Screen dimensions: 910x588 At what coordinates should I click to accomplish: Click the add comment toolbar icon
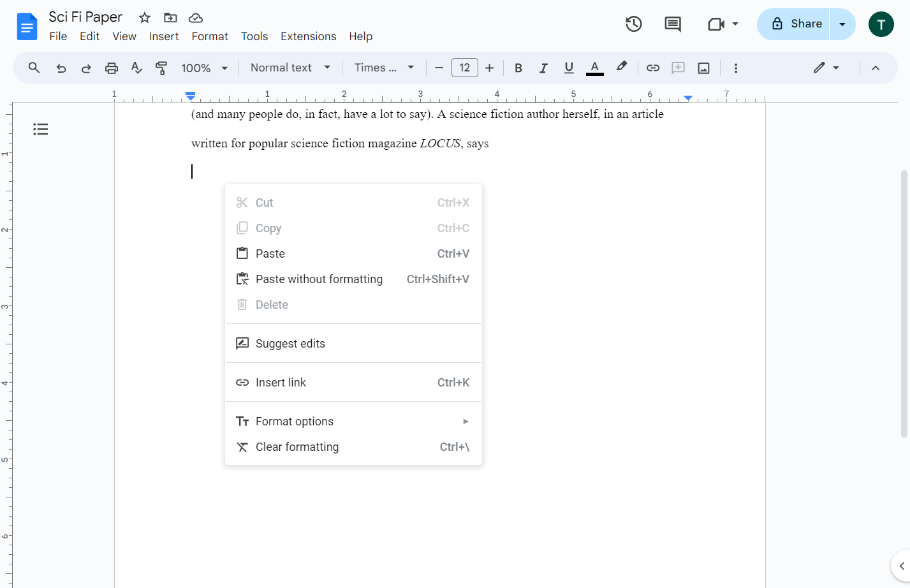pyautogui.click(x=679, y=68)
